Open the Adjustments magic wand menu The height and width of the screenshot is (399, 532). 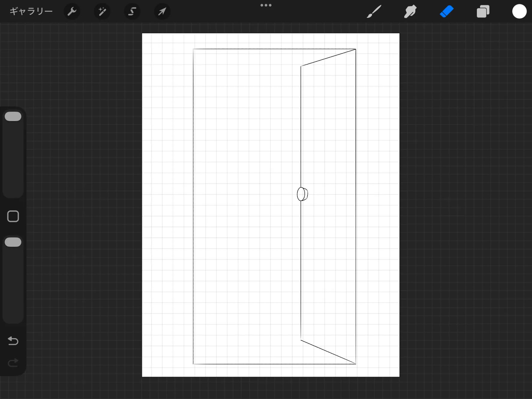tap(102, 11)
